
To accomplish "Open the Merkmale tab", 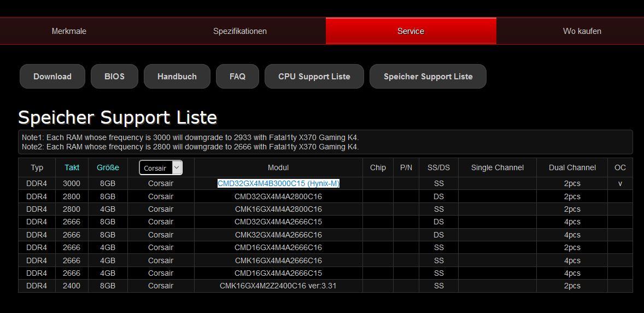I will 69,31.
